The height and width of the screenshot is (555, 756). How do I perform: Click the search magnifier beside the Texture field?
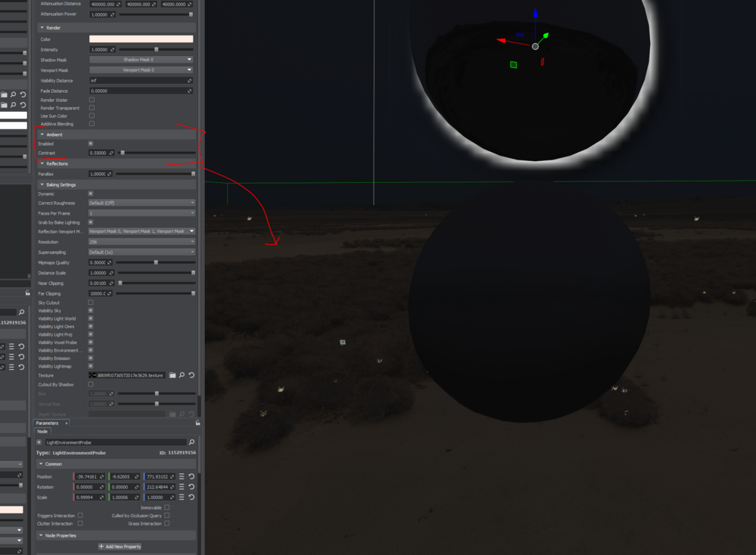[181, 375]
